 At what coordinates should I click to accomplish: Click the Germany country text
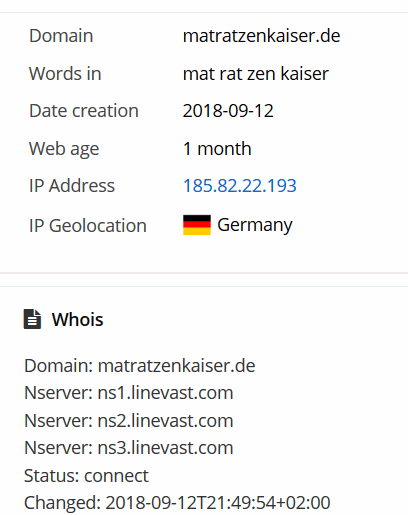[x=255, y=225]
